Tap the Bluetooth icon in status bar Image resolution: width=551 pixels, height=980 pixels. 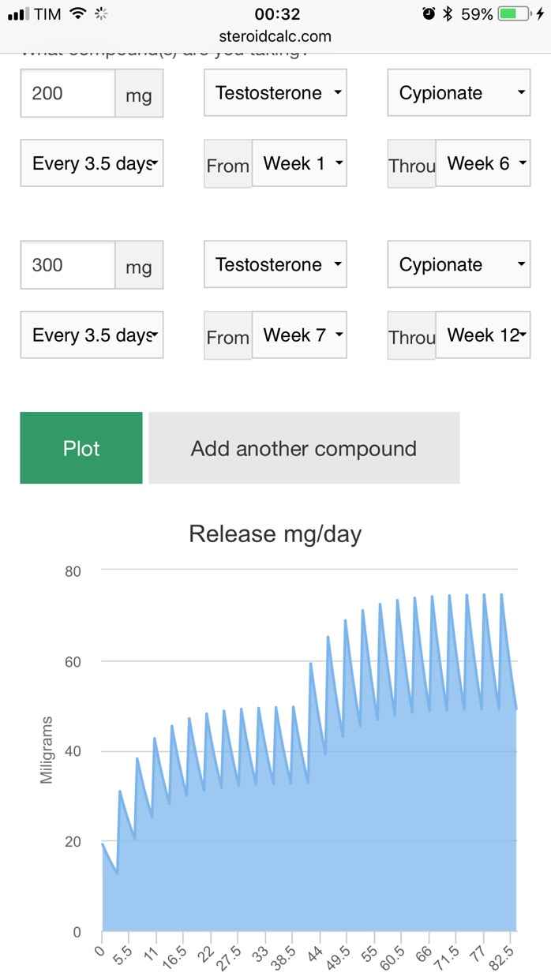pos(448,13)
